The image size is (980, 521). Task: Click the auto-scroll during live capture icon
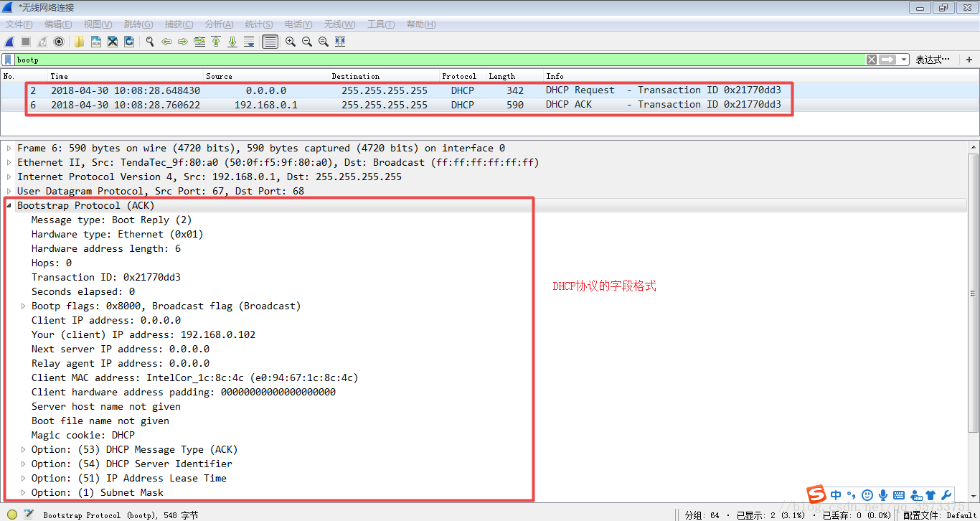[249, 42]
